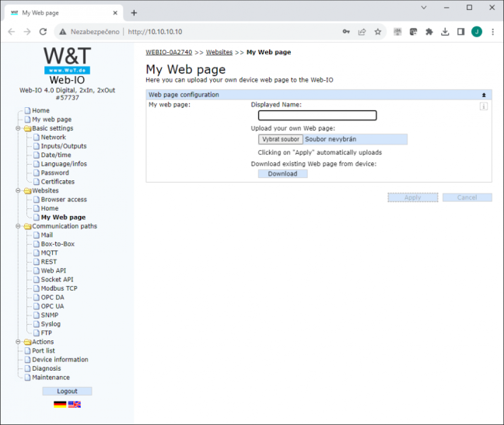This screenshot has height=425, width=504.
Task: Click the W&T www.WuT.de logo
Action: [x=67, y=61]
